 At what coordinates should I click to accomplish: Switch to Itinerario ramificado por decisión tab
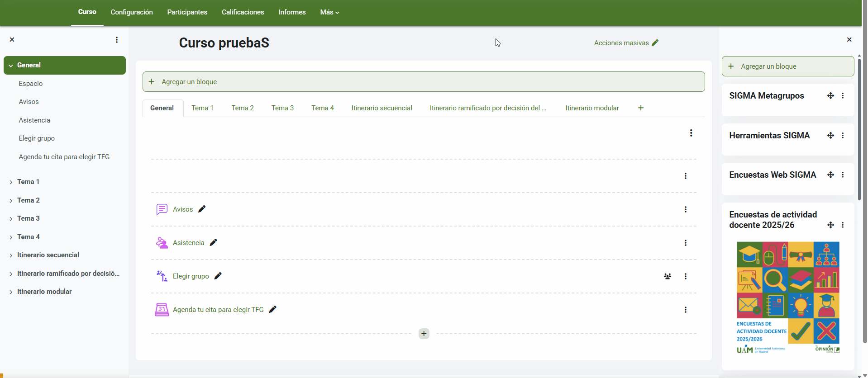point(488,108)
